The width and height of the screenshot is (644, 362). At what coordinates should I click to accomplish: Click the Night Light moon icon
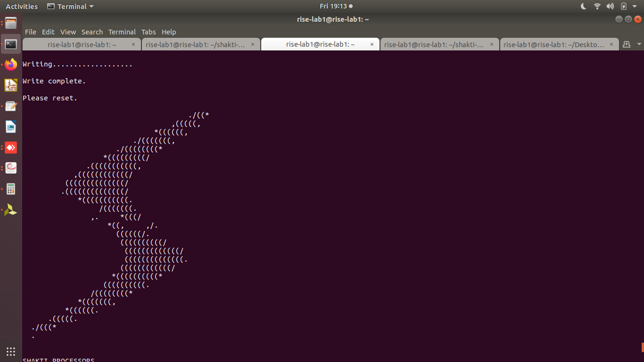click(x=584, y=6)
